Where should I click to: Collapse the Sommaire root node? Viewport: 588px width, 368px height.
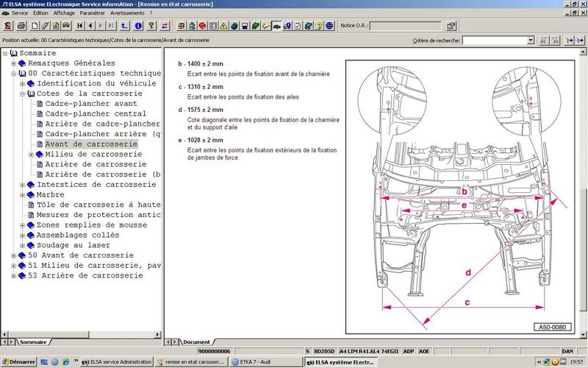[5, 53]
